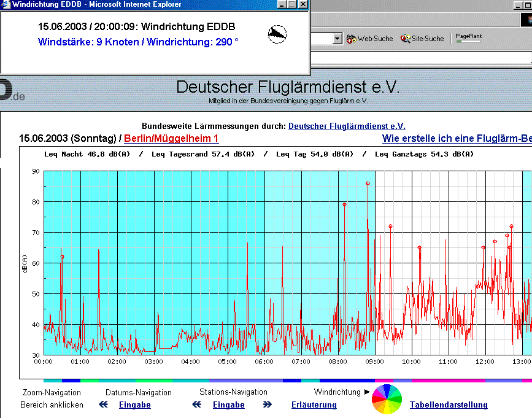This screenshot has width=532, height=418.
Task: Click the PageRank indicator bar
Action: tap(469, 41)
